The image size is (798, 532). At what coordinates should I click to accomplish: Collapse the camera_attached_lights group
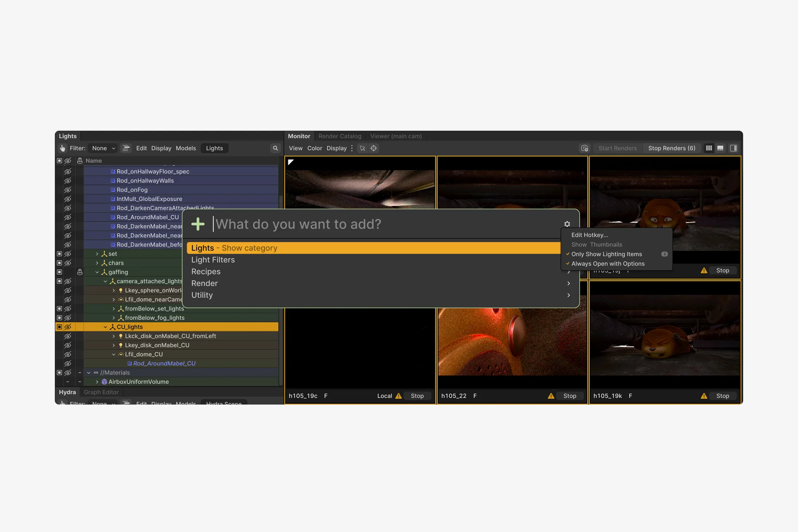coord(105,281)
